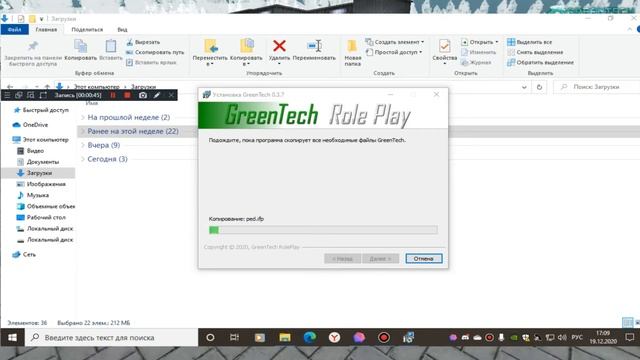Screen dimensions: 640x360
Task: Stop the screen recording
Action: pyautogui.click(x=127, y=95)
